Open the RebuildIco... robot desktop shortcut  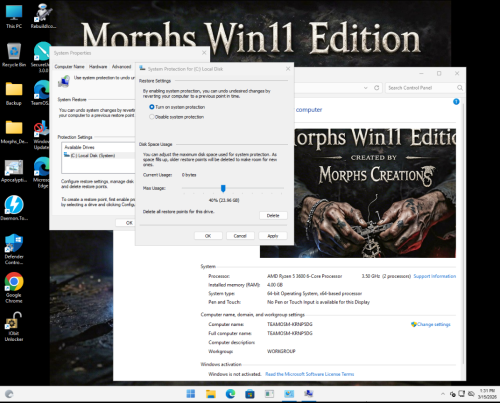point(43,16)
